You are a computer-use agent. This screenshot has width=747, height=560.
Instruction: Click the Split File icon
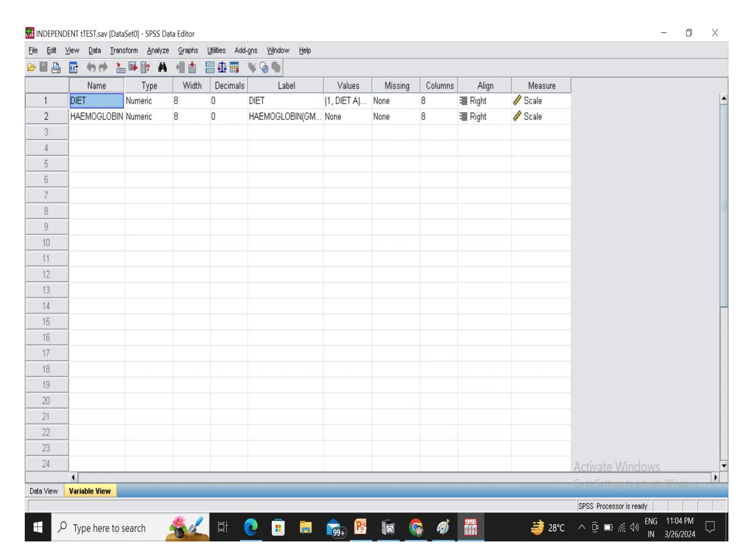(210, 67)
